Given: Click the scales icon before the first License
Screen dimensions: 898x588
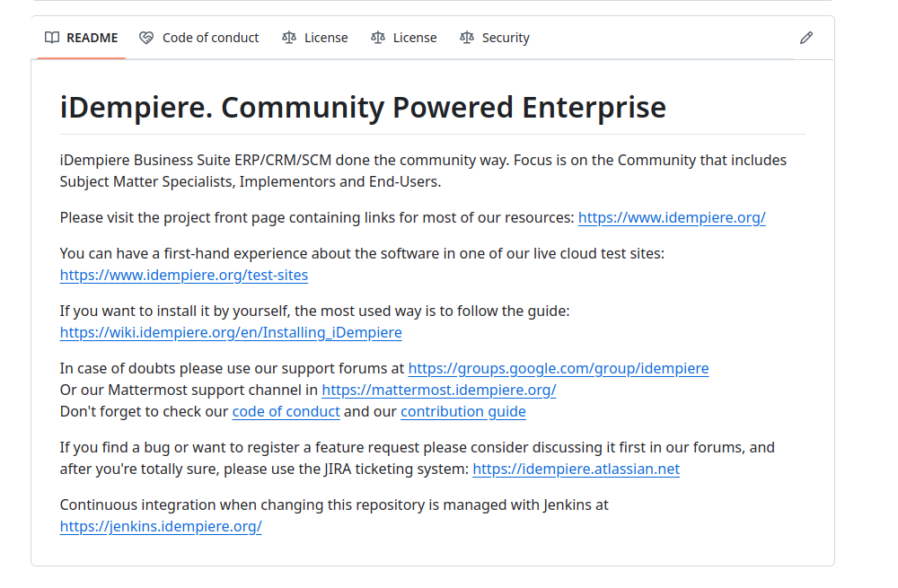Looking at the screenshot, I should (x=289, y=37).
